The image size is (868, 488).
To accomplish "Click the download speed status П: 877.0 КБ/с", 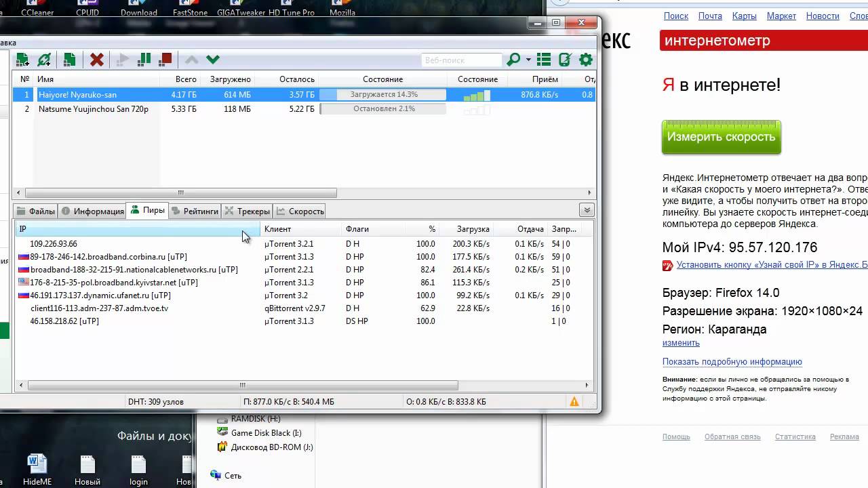I will pos(289,402).
